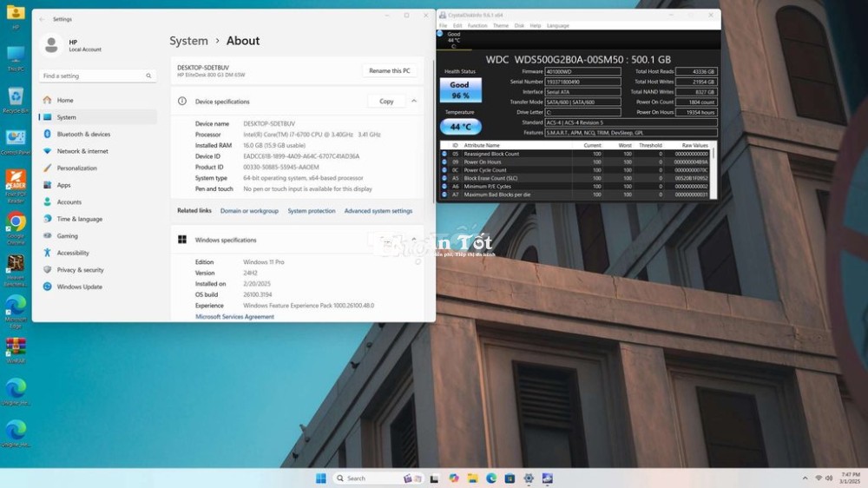Open the Help menu in CrystalDiskInfo
868x488 pixels.
[x=536, y=26]
